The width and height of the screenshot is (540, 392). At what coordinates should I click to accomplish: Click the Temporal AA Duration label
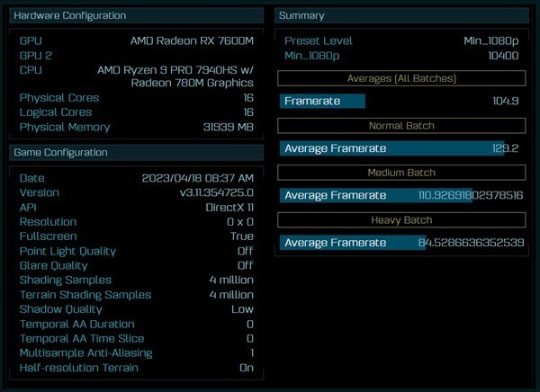pyautogui.click(x=77, y=324)
